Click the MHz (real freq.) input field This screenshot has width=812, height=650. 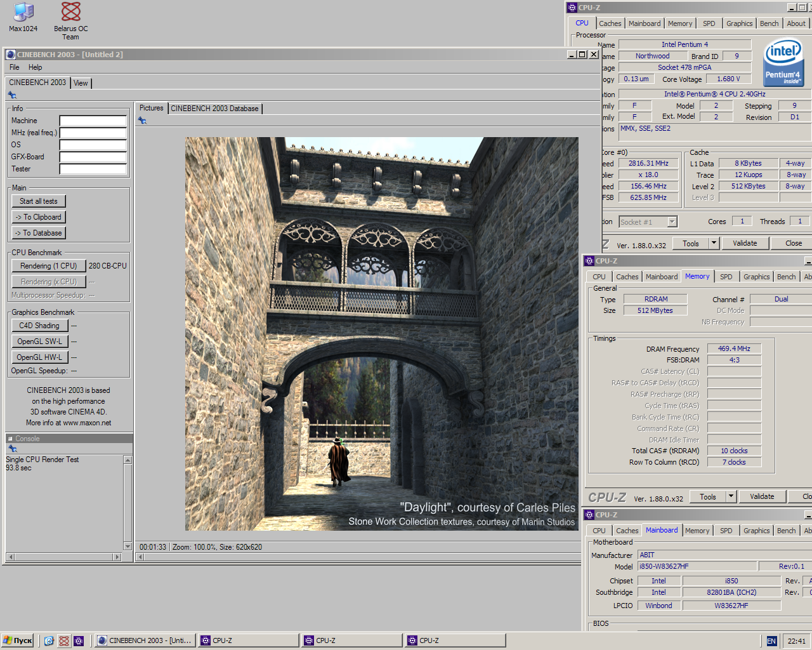(x=93, y=133)
